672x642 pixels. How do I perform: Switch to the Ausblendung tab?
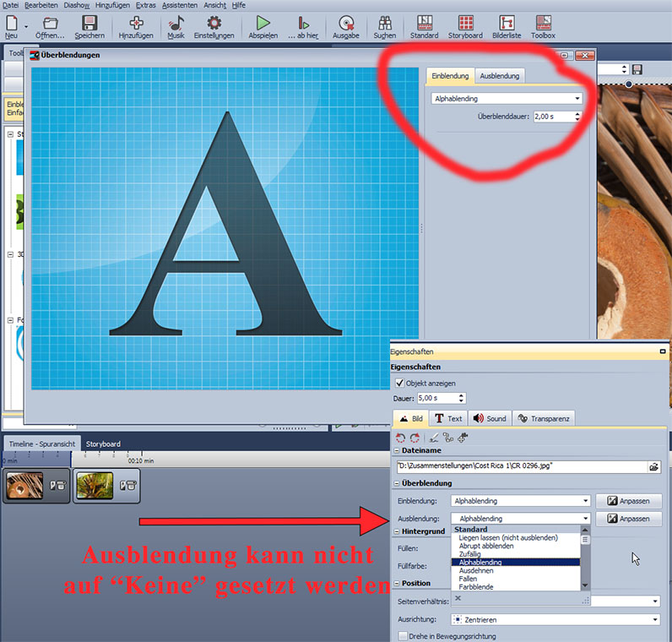pyautogui.click(x=499, y=76)
